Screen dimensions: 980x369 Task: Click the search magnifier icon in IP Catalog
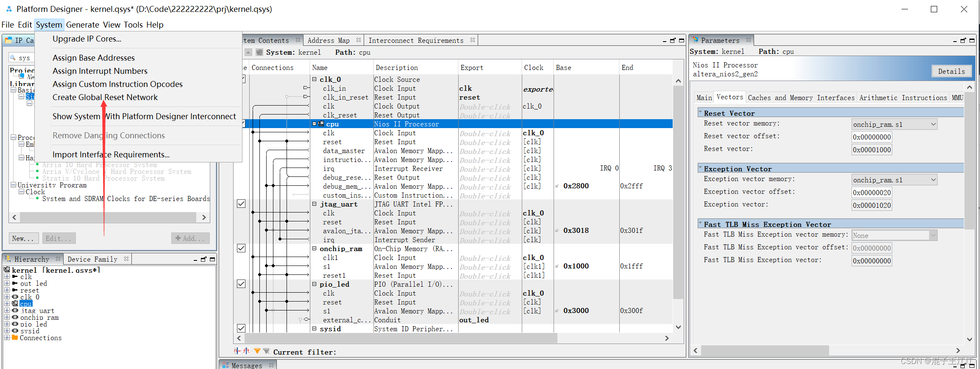pyautogui.click(x=13, y=58)
